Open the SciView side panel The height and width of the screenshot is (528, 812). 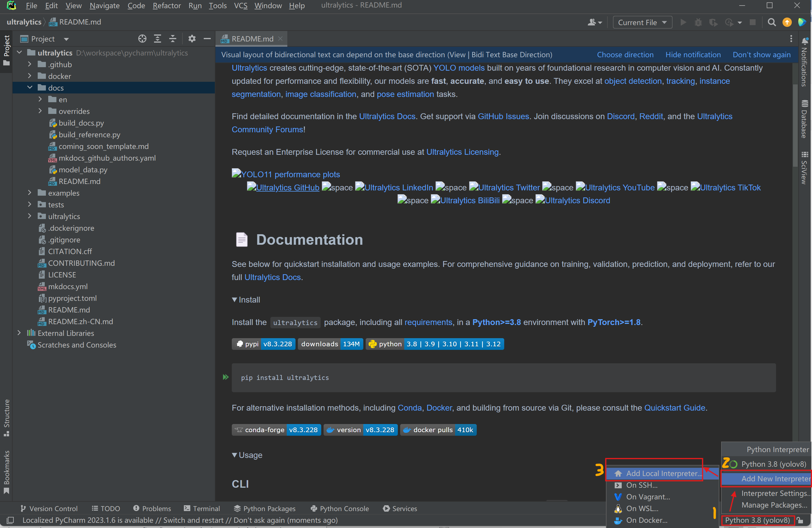coord(805,168)
